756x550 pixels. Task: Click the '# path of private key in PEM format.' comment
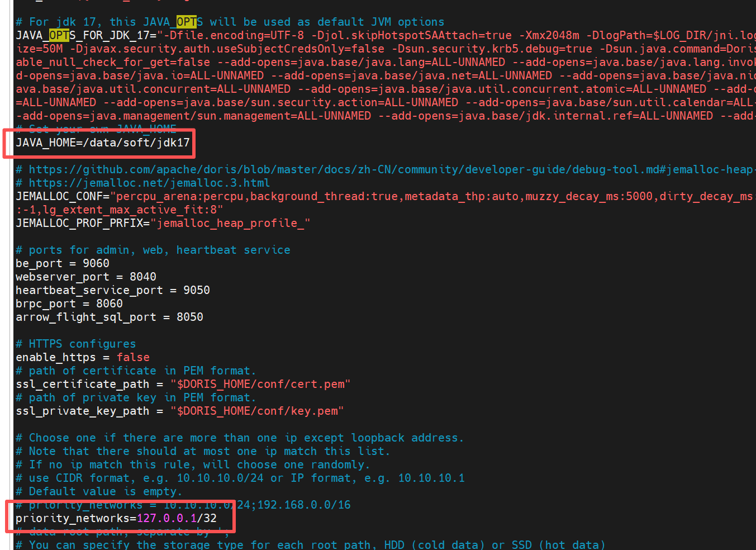(x=136, y=397)
